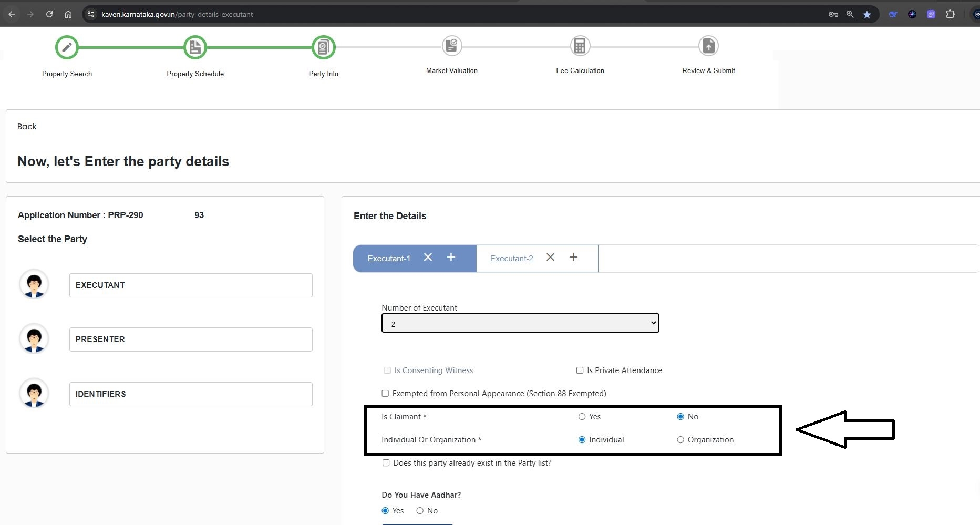Screen dimensions: 980x525
Task: Select the Executant-1 tab
Action: [x=389, y=259]
